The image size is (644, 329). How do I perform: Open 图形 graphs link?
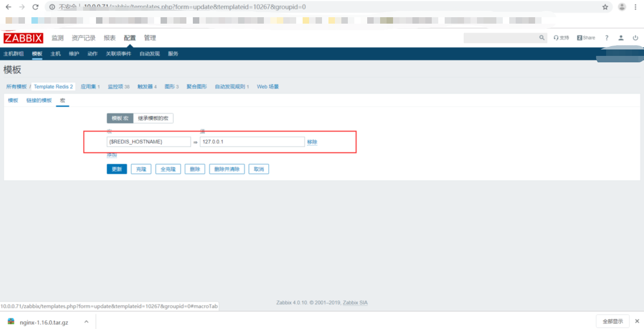pyautogui.click(x=170, y=86)
